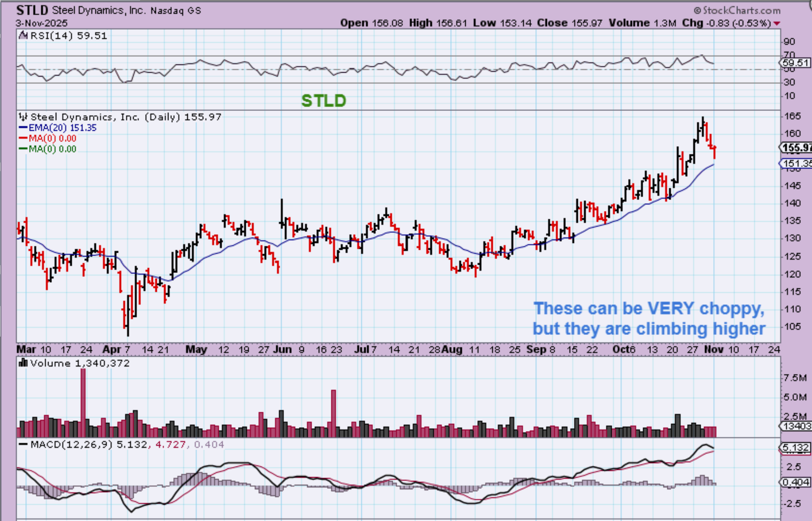Image resolution: width=812 pixels, height=521 pixels.
Task: Click the tall volume spike bar in late June
Action: (333, 414)
